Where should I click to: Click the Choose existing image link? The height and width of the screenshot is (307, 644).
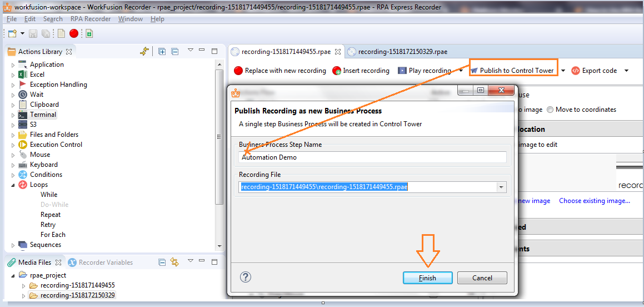595,201
